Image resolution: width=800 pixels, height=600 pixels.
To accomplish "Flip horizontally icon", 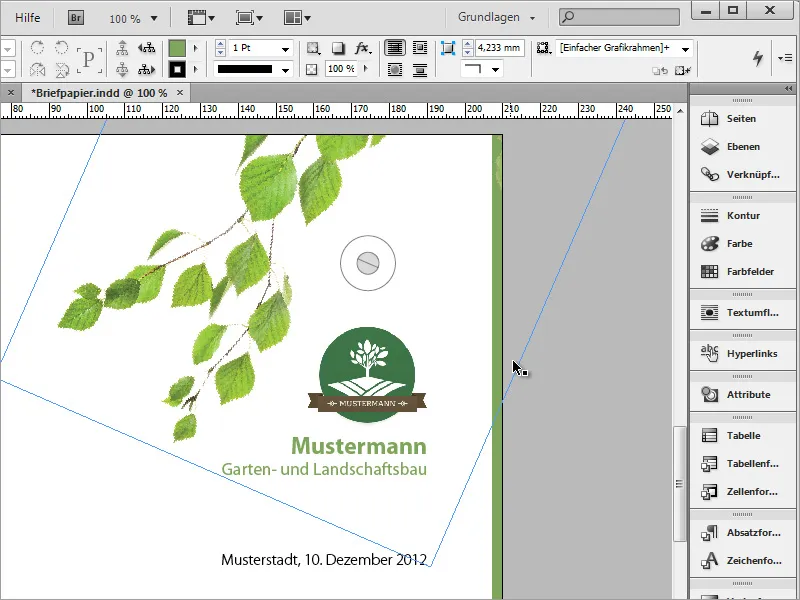I will [37, 69].
